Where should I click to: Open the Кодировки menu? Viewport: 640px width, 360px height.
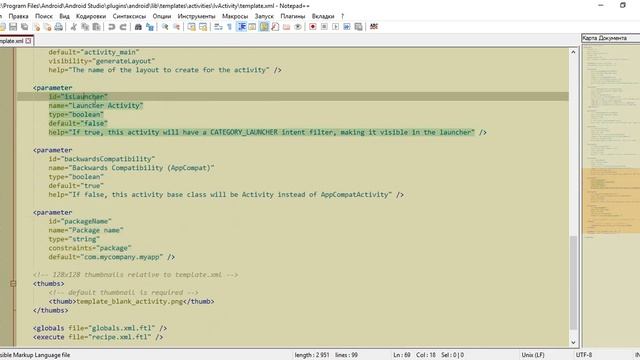(x=91, y=16)
